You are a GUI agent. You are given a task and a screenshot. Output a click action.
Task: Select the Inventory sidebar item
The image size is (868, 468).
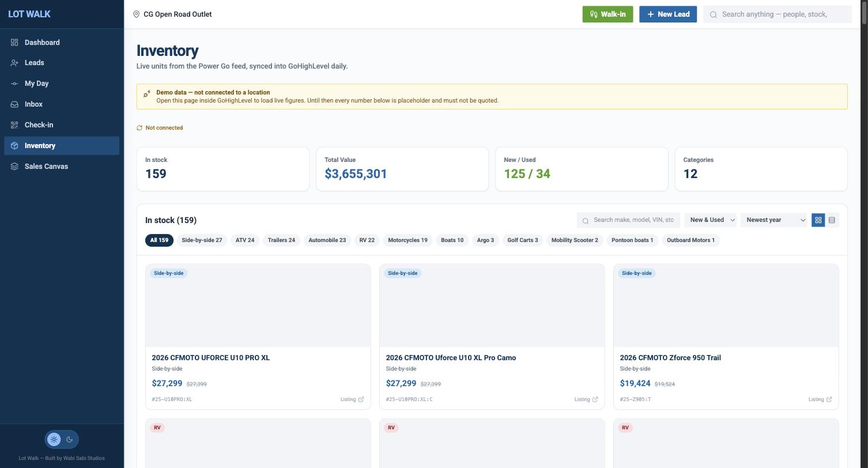pyautogui.click(x=62, y=146)
